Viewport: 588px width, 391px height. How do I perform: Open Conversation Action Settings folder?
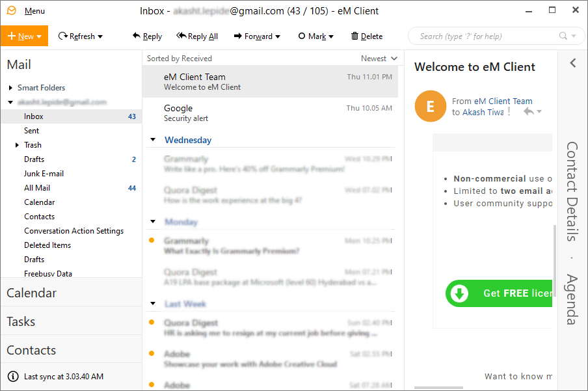(74, 231)
